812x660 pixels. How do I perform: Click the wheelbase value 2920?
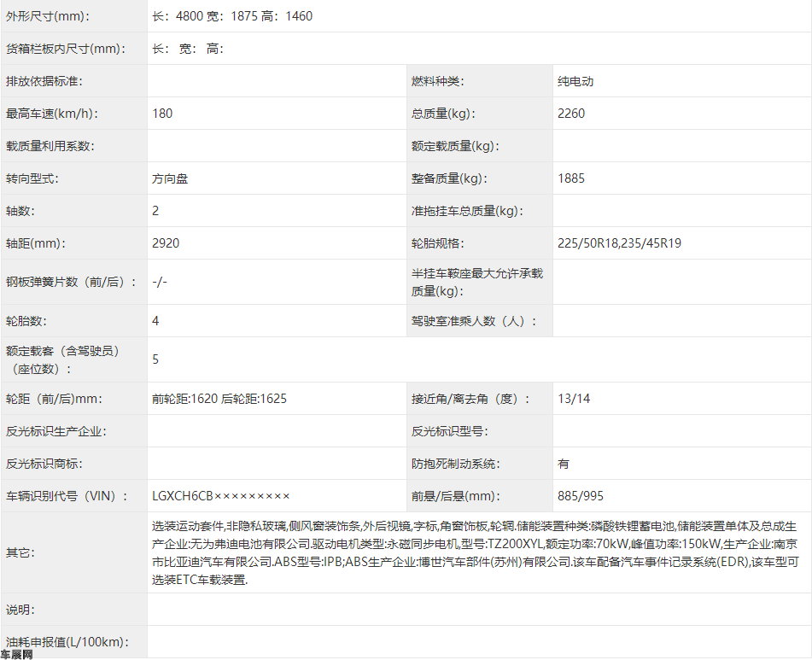coord(166,243)
